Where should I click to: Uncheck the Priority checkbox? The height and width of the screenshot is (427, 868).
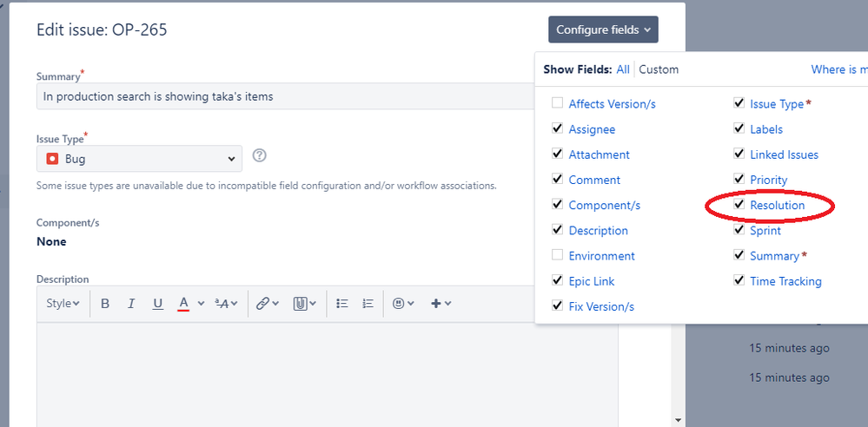739,179
